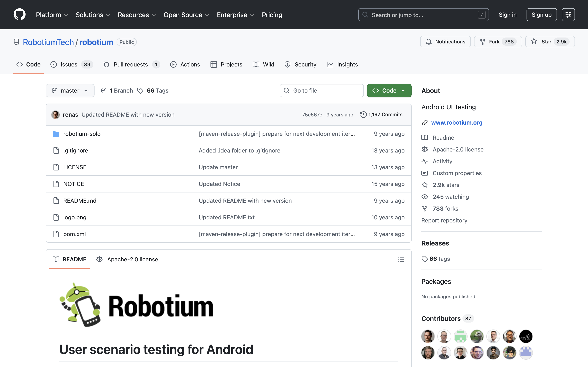Open Insights via the graph icon
Image resolution: width=588 pixels, height=367 pixels.
[x=330, y=64]
